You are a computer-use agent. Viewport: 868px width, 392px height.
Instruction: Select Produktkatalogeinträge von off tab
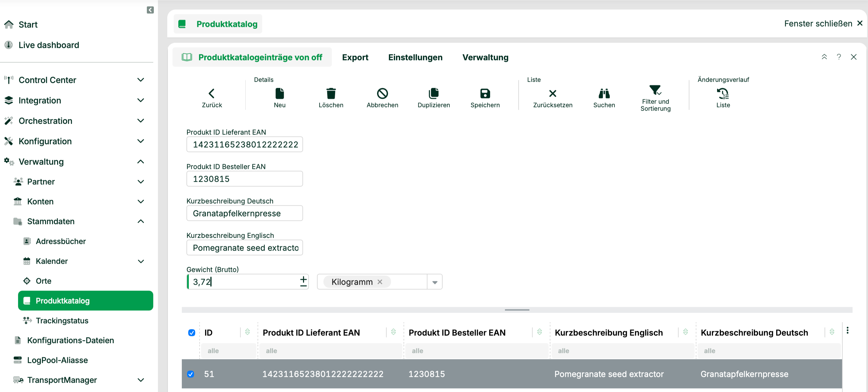(x=252, y=57)
